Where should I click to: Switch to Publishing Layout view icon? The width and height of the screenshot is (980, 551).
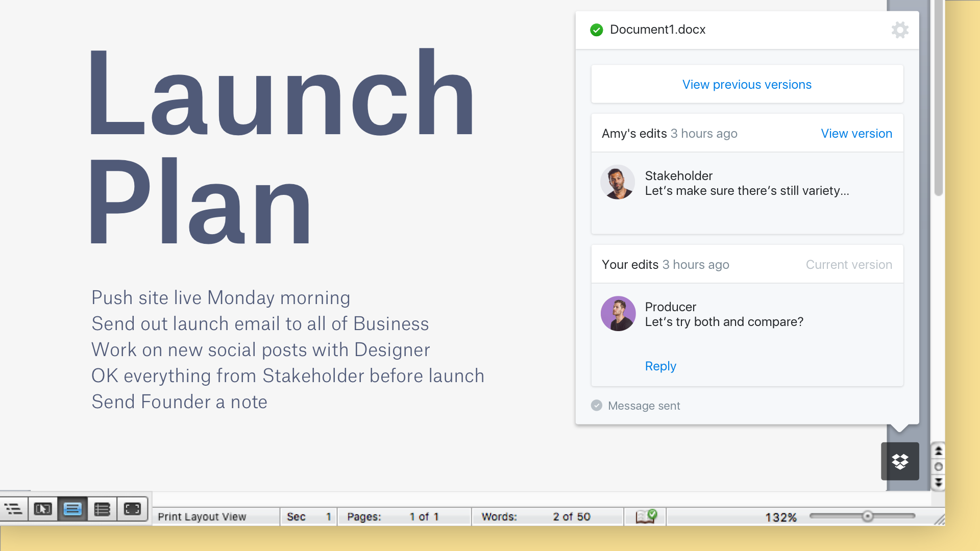tap(43, 509)
